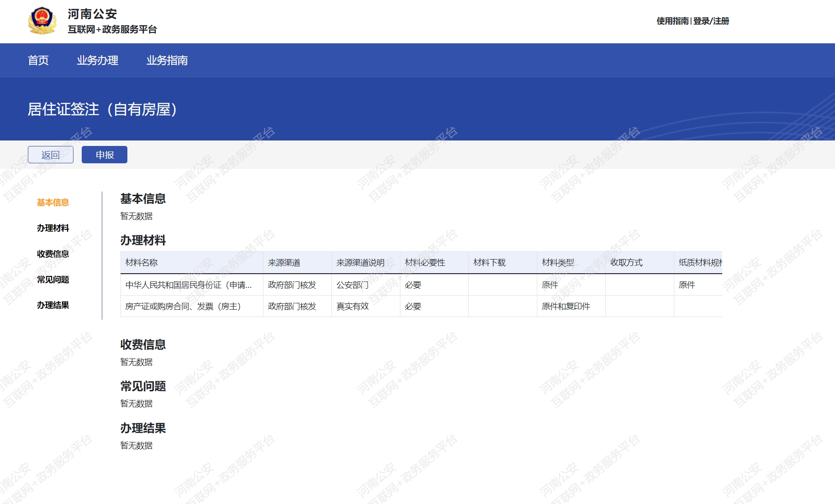Click the 河南公安 platform title text
835x504 pixels.
click(93, 14)
